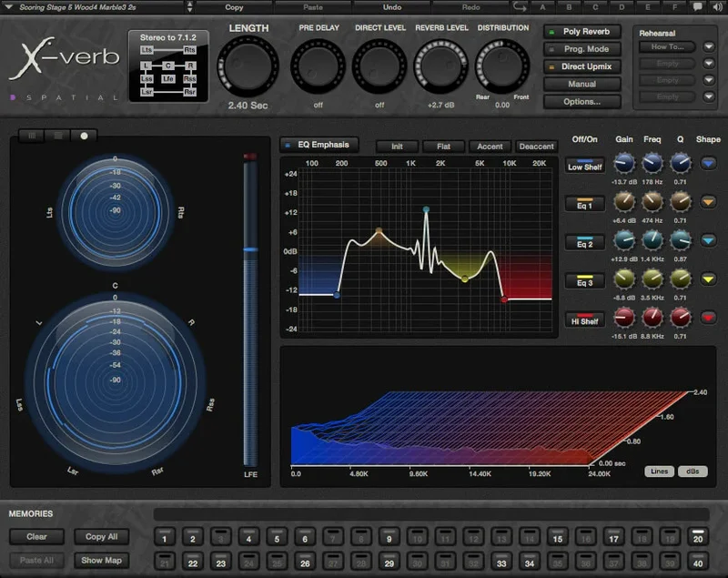
Task: Open Hi Shelf shape dropdown
Action: (708, 318)
